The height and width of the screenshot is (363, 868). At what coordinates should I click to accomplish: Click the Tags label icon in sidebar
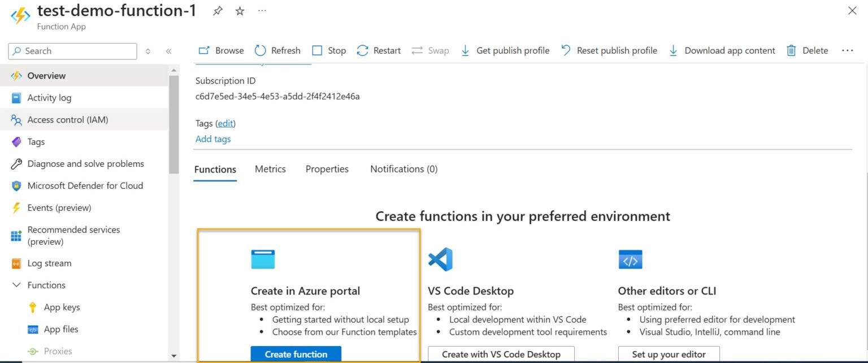pyautogui.click(x=16, y=142)
